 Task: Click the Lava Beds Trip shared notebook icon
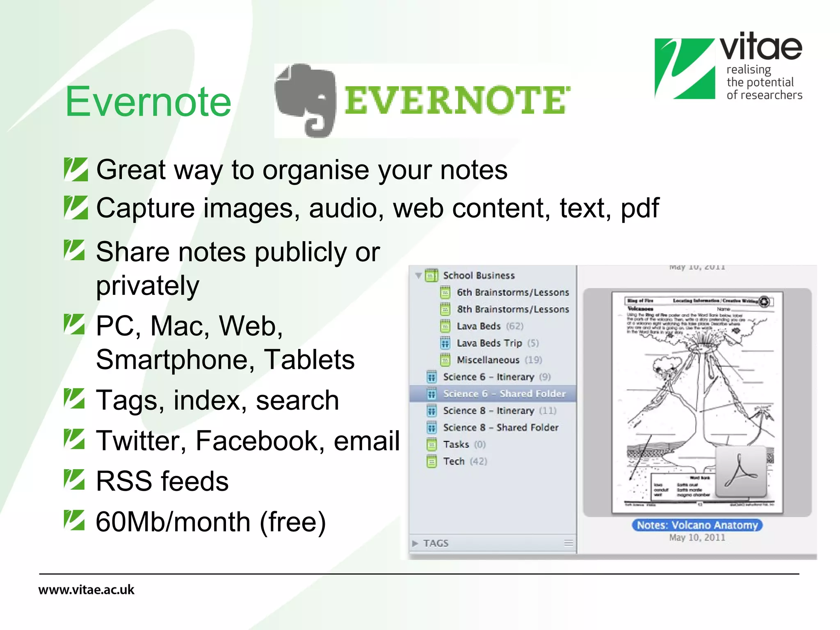pos(445,343)
